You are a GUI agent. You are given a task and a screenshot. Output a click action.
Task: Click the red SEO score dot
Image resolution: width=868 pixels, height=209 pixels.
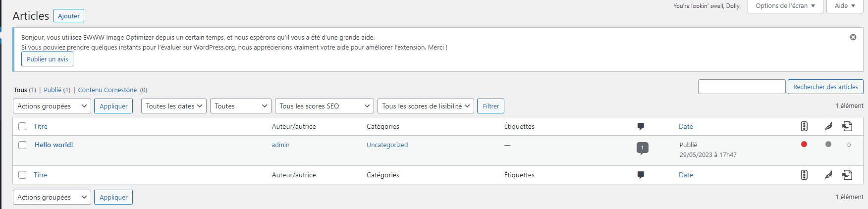(804, 144)
